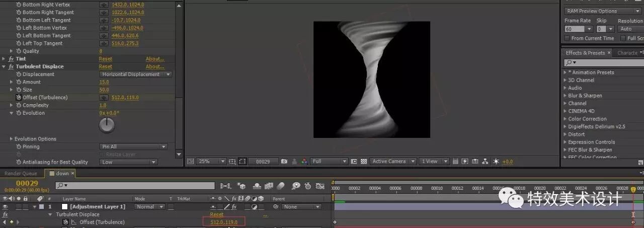
Task: Click the Evolution angle dial knob
Action: click(107, 125)
